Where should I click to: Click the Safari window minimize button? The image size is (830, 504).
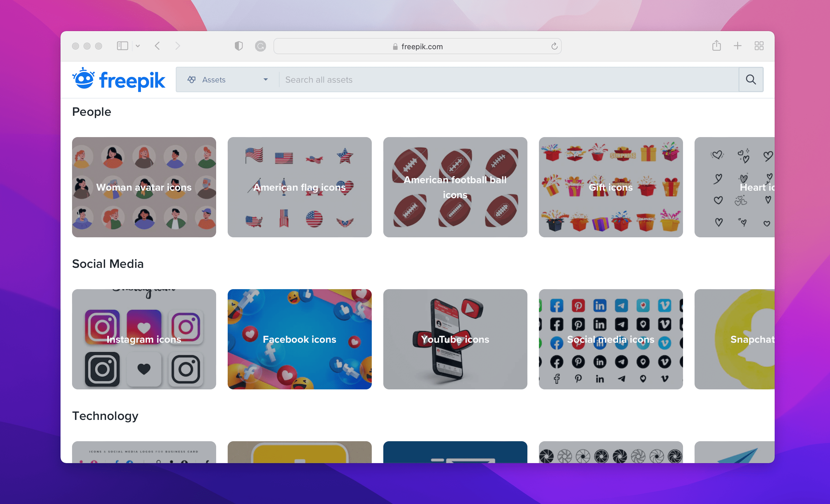coord(87,46)
